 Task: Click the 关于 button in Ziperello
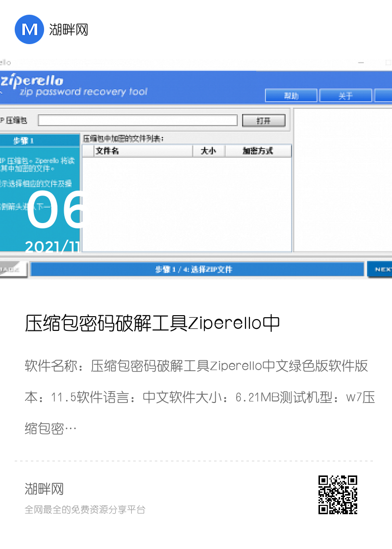pyautogui.click(x=345, y=96)
